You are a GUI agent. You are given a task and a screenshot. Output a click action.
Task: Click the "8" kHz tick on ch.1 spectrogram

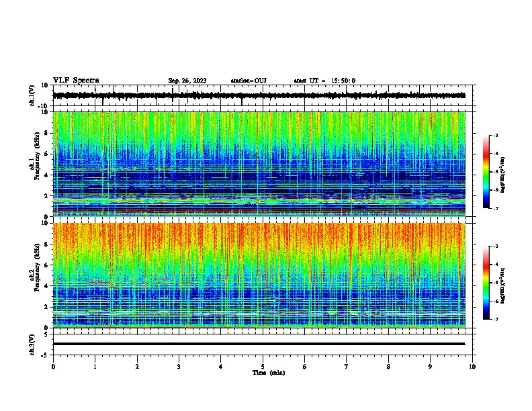point(47,133)
